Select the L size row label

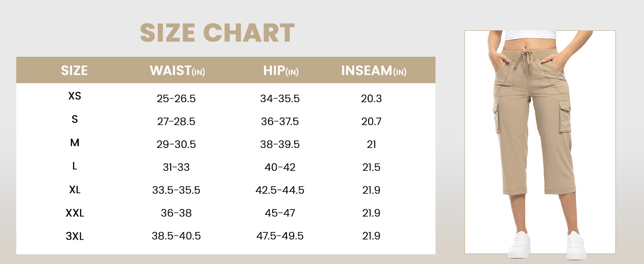[75, 166]
